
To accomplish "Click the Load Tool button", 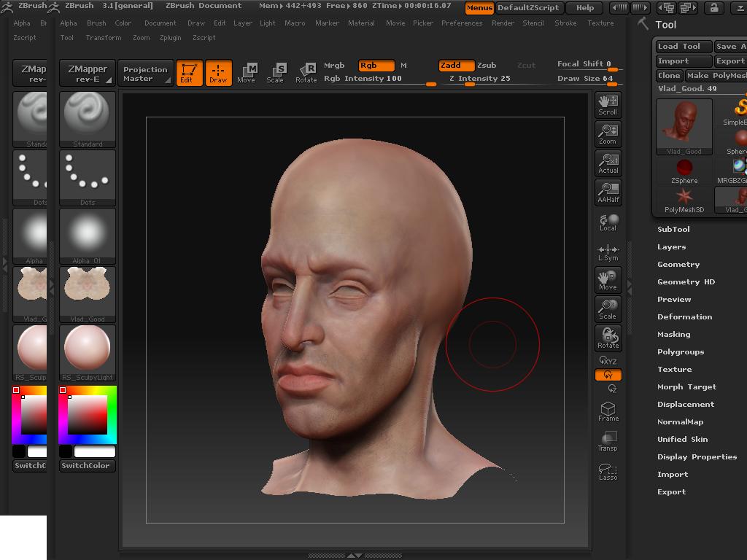I will 679,47.
